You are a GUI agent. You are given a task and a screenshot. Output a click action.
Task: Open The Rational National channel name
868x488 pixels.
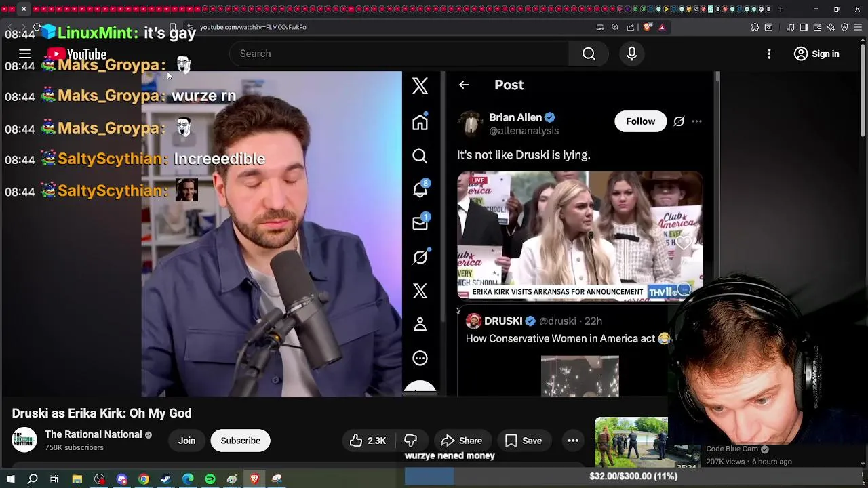pos(94,434)
